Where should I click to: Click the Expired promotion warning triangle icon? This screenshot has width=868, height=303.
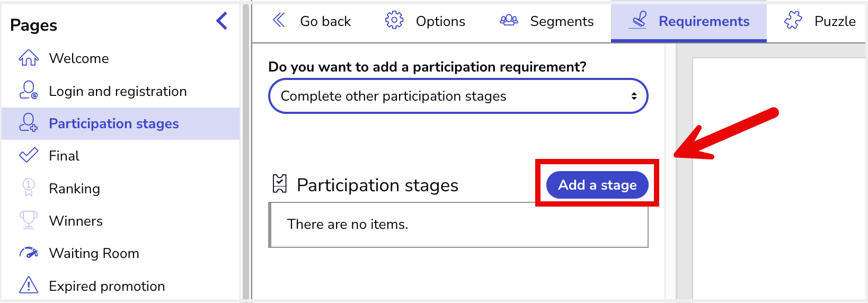29,285
